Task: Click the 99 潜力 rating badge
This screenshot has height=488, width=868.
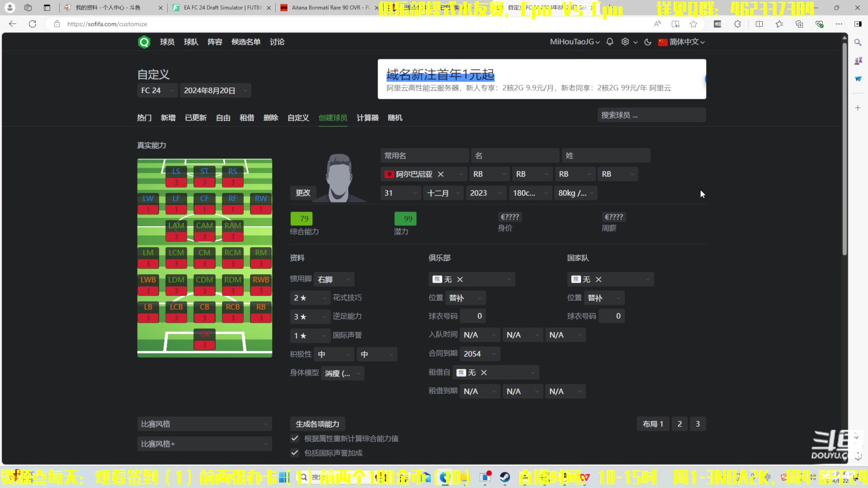Action: click(x=406, y=219)
